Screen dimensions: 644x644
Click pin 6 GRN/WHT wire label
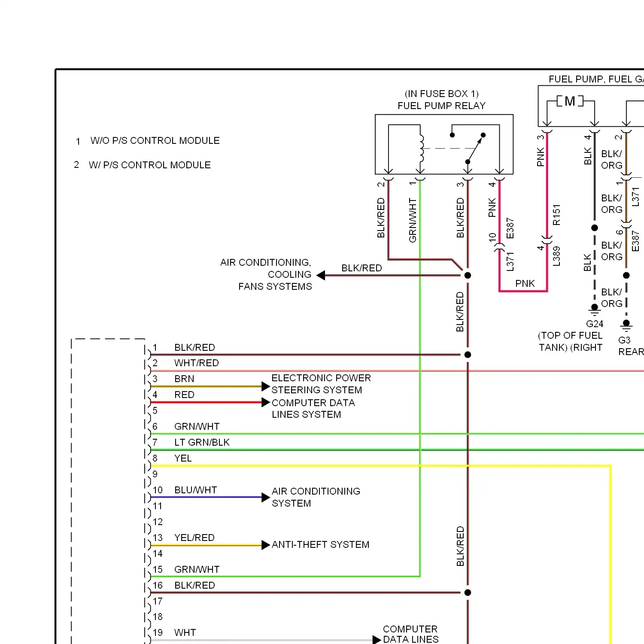pos(197,426)
